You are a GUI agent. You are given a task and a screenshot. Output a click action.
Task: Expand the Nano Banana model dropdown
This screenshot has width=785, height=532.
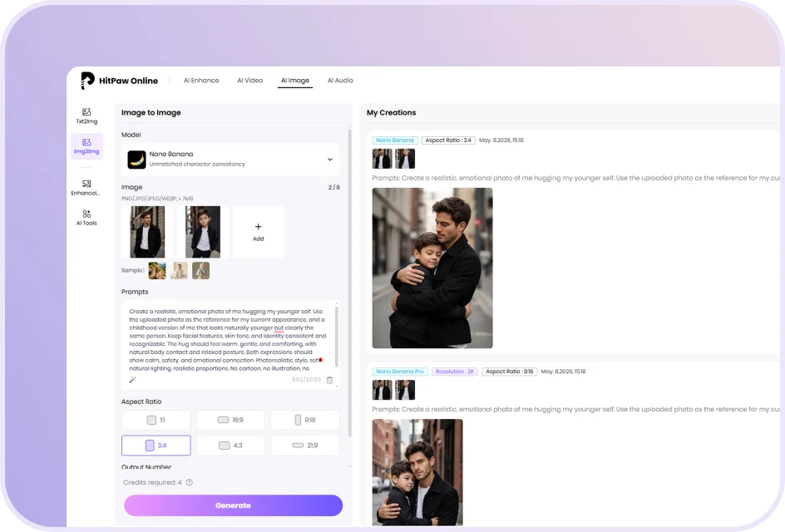(330, 160)
